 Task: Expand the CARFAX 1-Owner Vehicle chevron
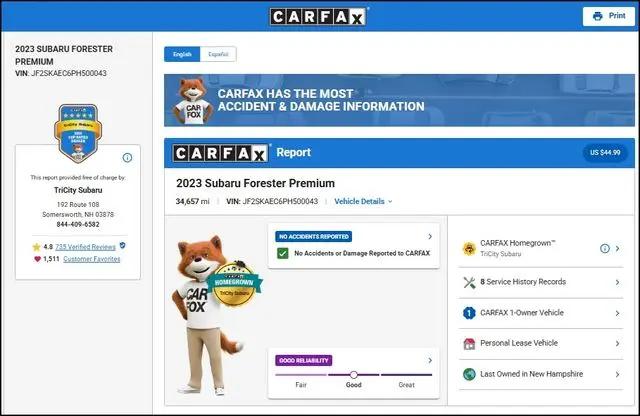pos(618,313)
